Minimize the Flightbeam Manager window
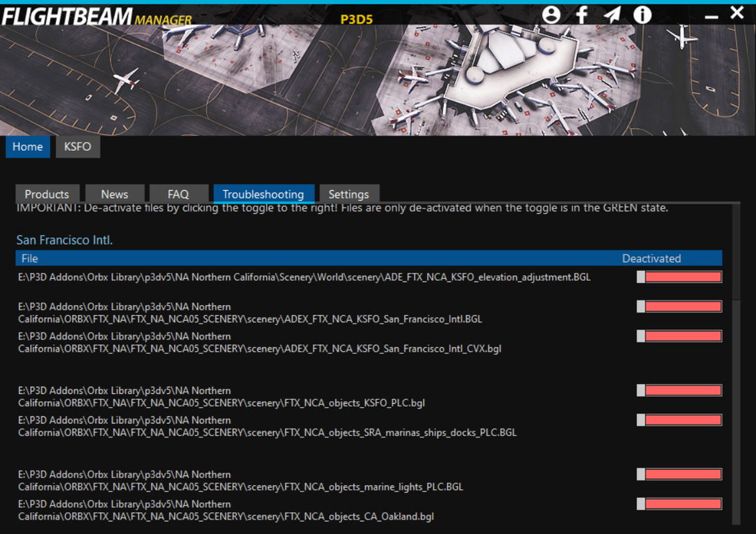756x534 pixels. pos(711,17)
